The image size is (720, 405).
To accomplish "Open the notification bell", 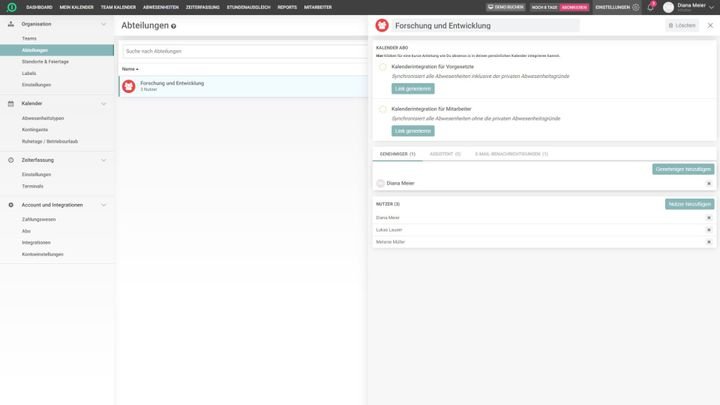I will coord(650,7).
